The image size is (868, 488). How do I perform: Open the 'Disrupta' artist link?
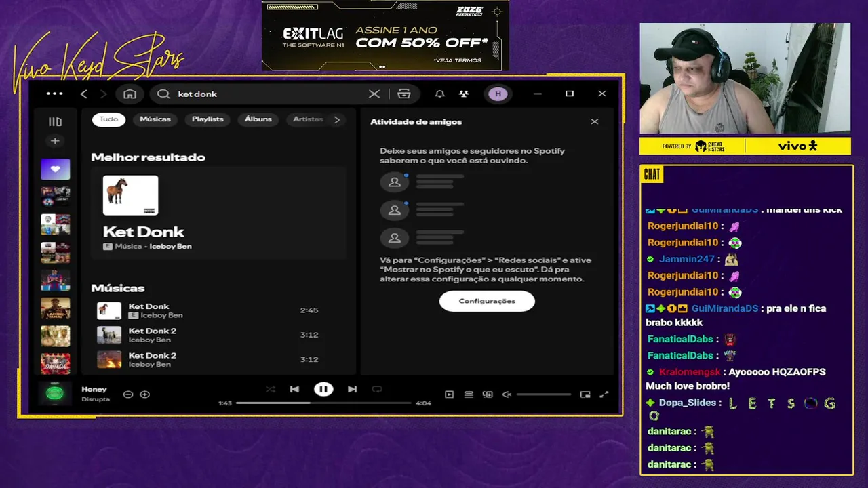(x=96, y=399)
